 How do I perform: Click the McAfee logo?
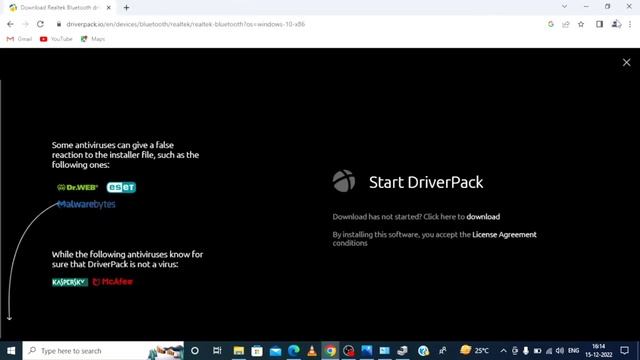coord(113,282)
